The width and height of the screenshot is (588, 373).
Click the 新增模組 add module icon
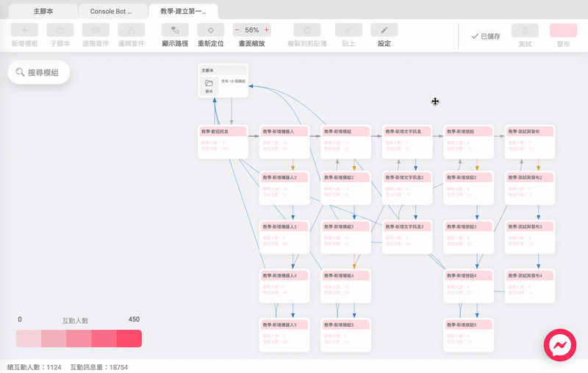click(x=24, y=30)
